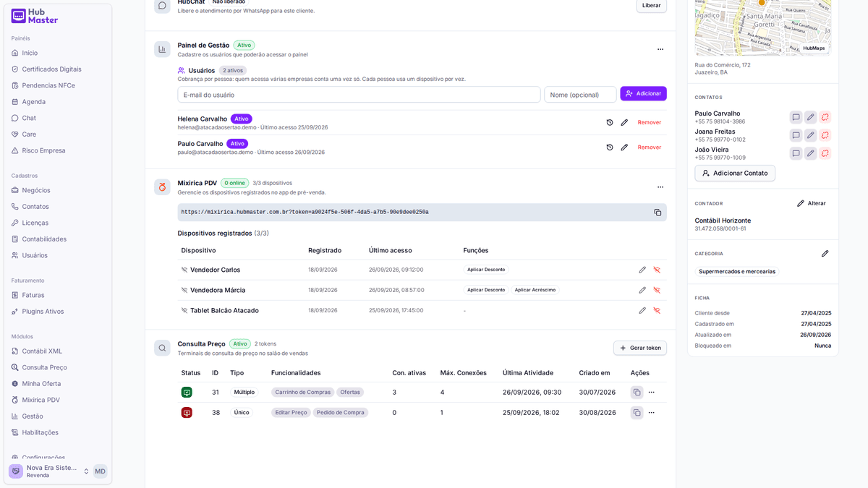868x488 pixels.
Task: Click Supermercados e mercearias category tag
Action: coord(737,272)
